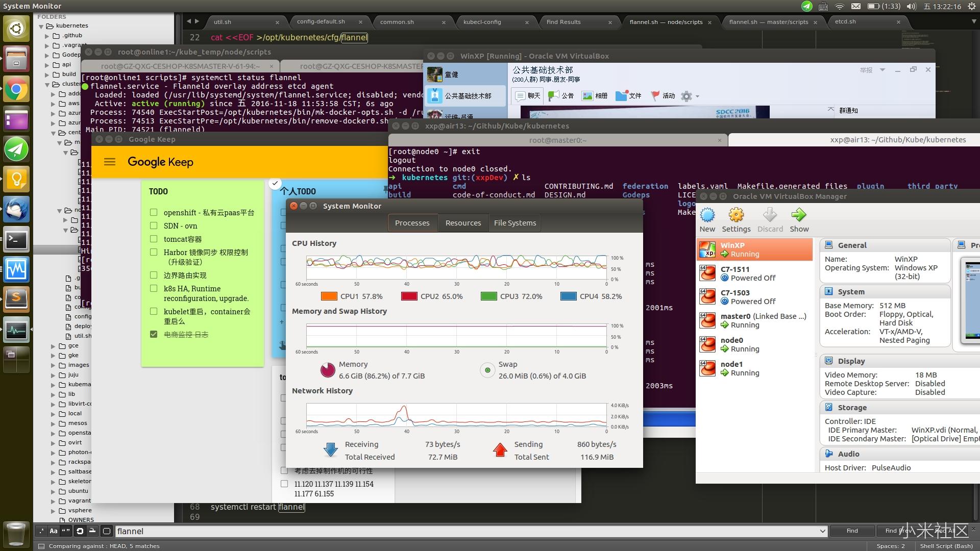Open Telegram from the dock

16,149
